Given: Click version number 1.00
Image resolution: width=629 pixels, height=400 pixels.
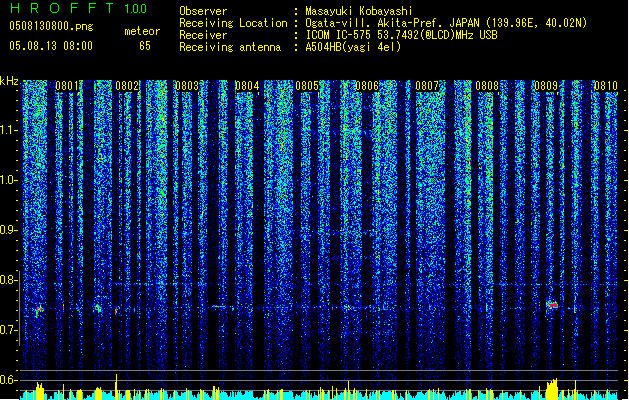Looking at the screenshot, I should pyautogui.click(x=135, y=8).
